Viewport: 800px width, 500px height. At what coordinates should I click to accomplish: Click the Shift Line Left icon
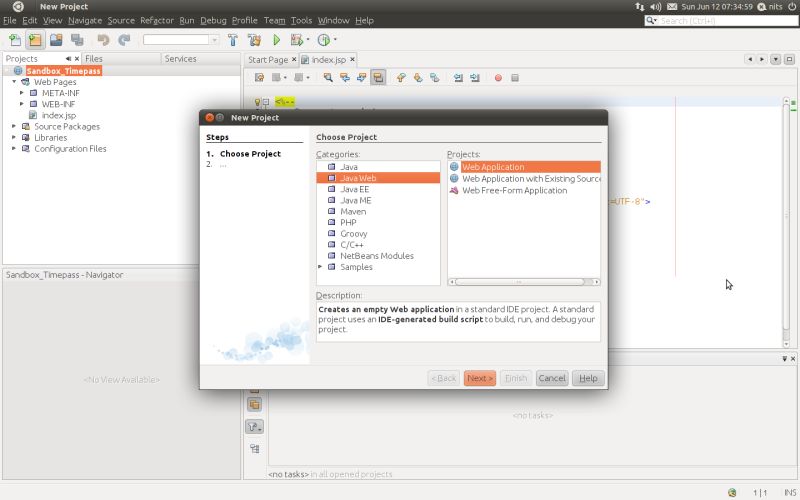[458, 78]
